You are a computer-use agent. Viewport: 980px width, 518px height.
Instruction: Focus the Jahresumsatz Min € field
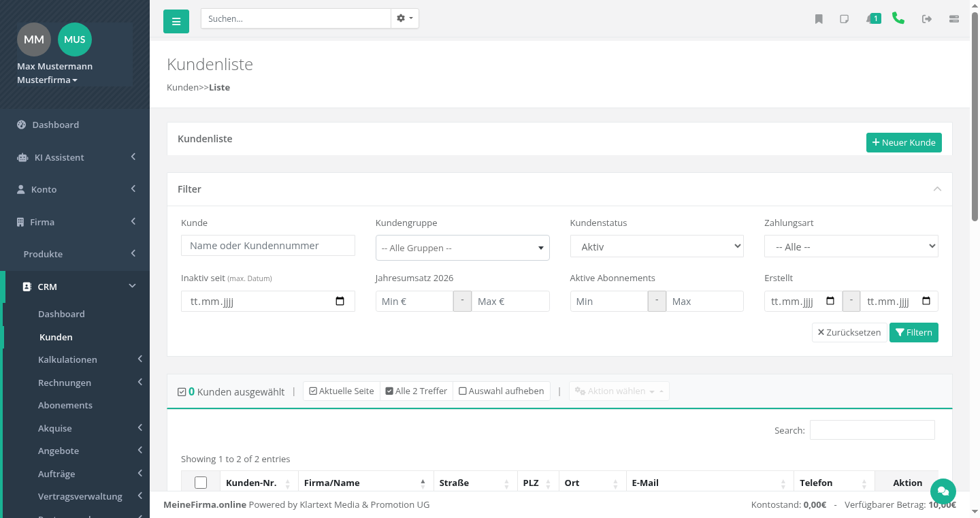(414, 302)
